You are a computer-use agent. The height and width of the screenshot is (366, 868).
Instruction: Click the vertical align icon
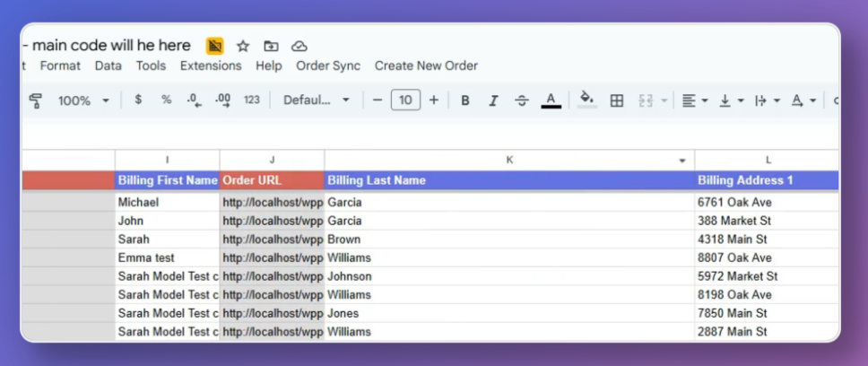[x=725, y=100]
